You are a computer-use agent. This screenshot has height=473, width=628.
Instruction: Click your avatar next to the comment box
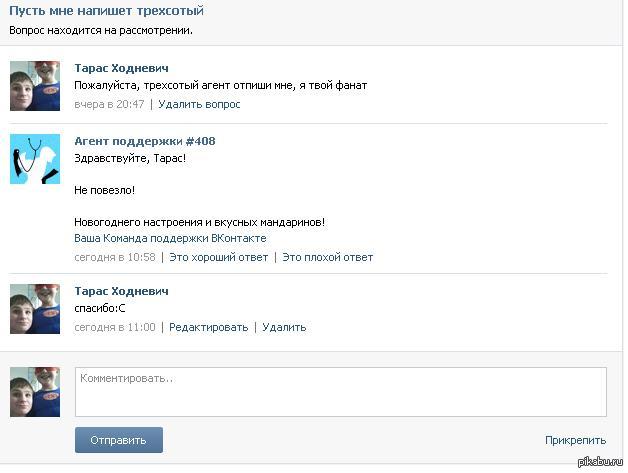pyautogui.click(x=35, y=392)
